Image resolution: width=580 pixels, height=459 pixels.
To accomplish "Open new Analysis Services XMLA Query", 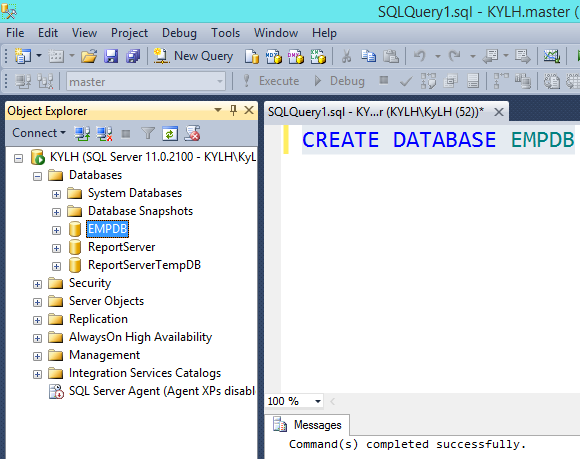I will point(318,56).
